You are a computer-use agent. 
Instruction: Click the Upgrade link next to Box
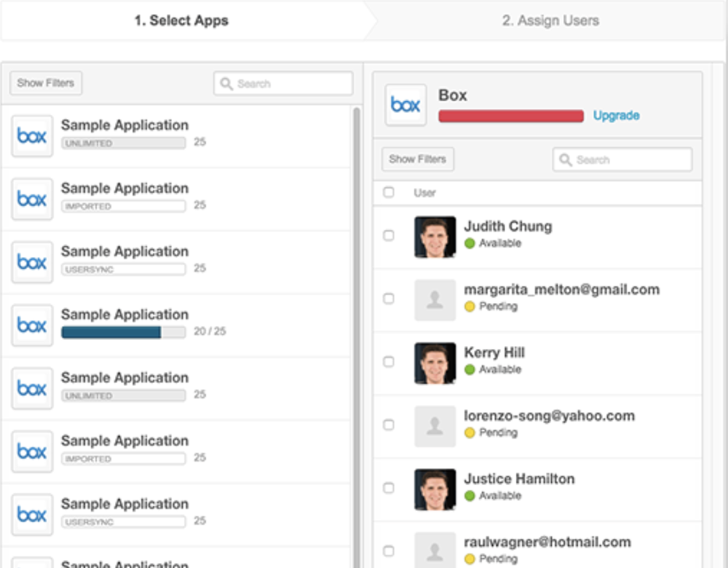point(616,116)
